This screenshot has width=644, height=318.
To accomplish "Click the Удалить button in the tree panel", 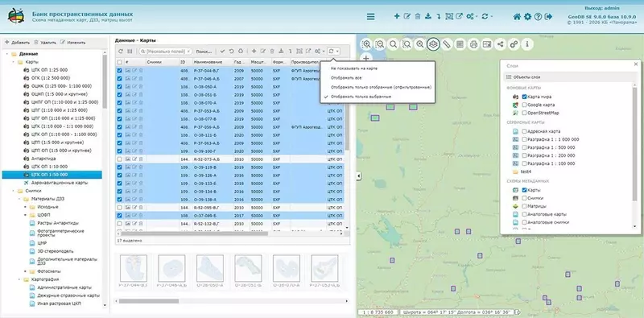I will (45, 43).
